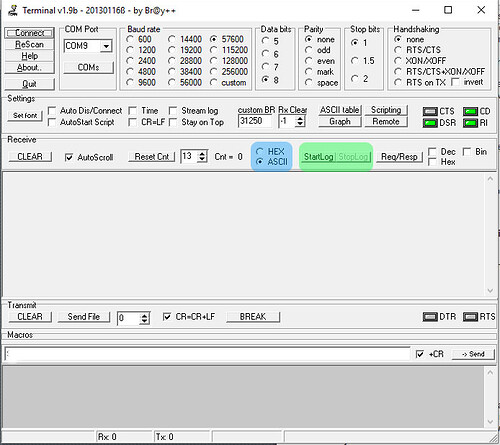The image size is (500, 445).
Task: Open the Remote button
Action: click(x=386, y=122)
